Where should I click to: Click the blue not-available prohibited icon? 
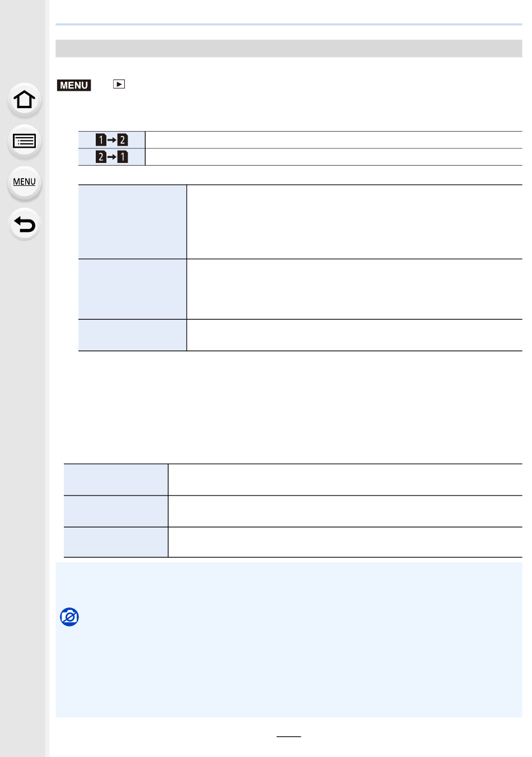tap(69, 617)
